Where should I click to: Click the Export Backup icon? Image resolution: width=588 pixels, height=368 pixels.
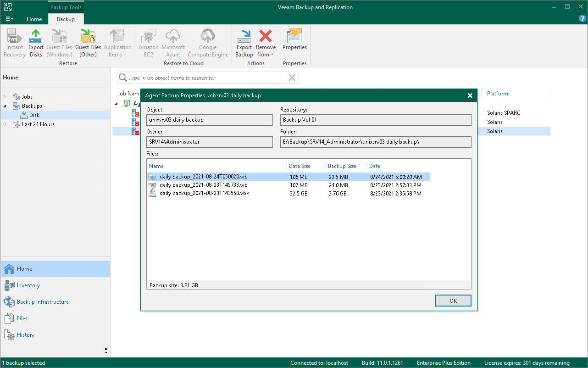click(x=244, y=43)
